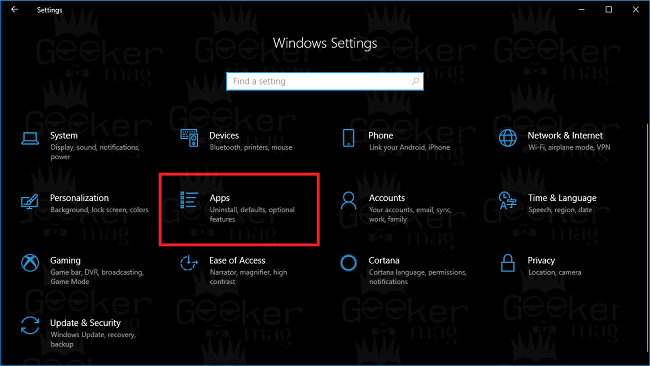650x366 pixels.
Task: Click 'Bluetooth, printers, mouse' description
Action: point(251,148)
